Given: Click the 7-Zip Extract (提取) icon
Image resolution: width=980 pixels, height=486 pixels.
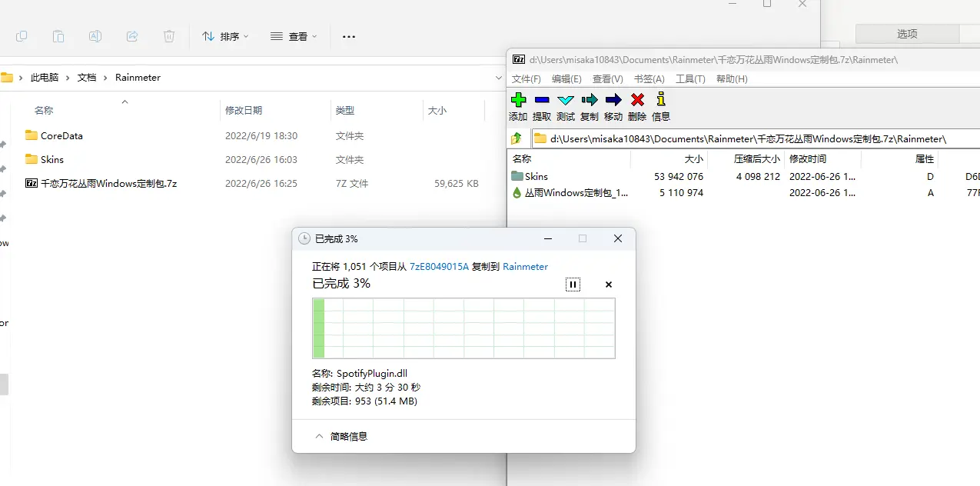Looking at the screenshot, I should tap(542, 100).
